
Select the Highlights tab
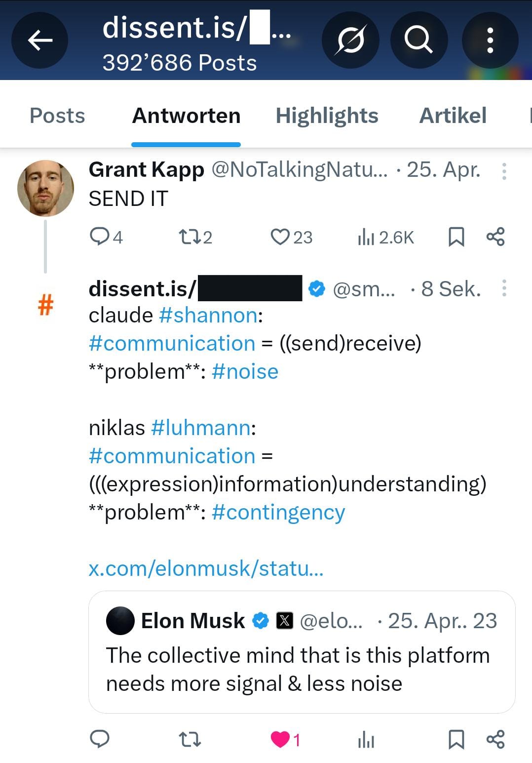327,116
